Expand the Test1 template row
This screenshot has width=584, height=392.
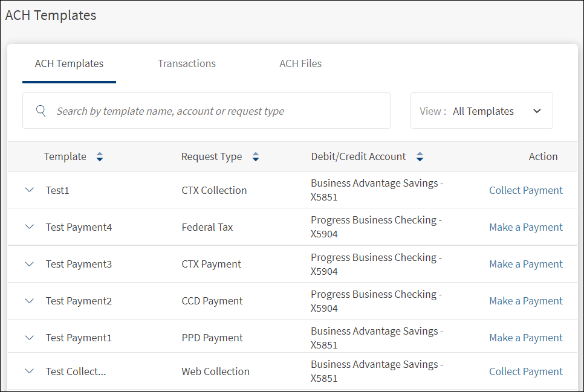pos(30,190)
